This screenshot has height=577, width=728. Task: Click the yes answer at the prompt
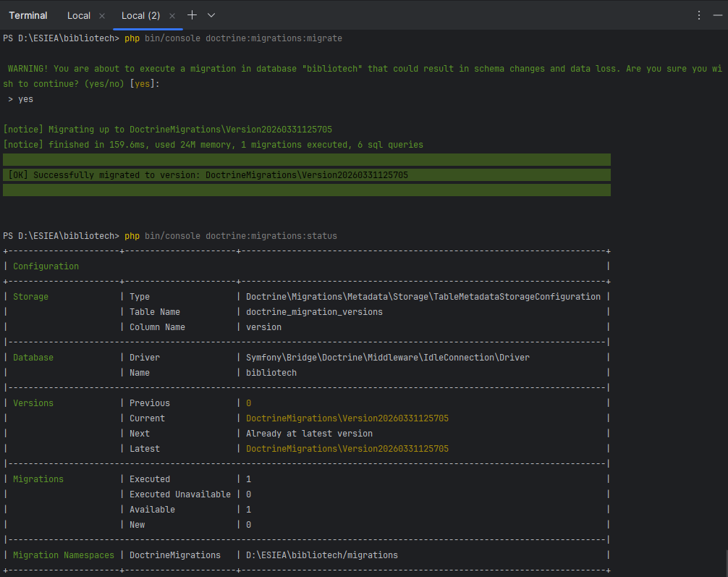click(x=25, y=99)
